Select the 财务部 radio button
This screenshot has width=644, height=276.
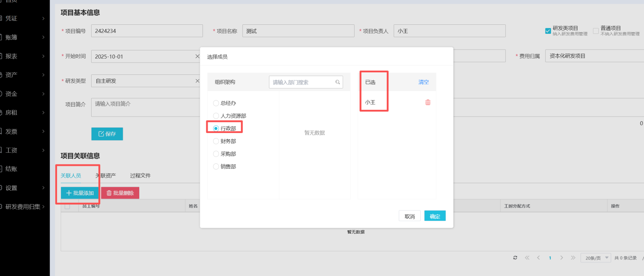[216, 141]
